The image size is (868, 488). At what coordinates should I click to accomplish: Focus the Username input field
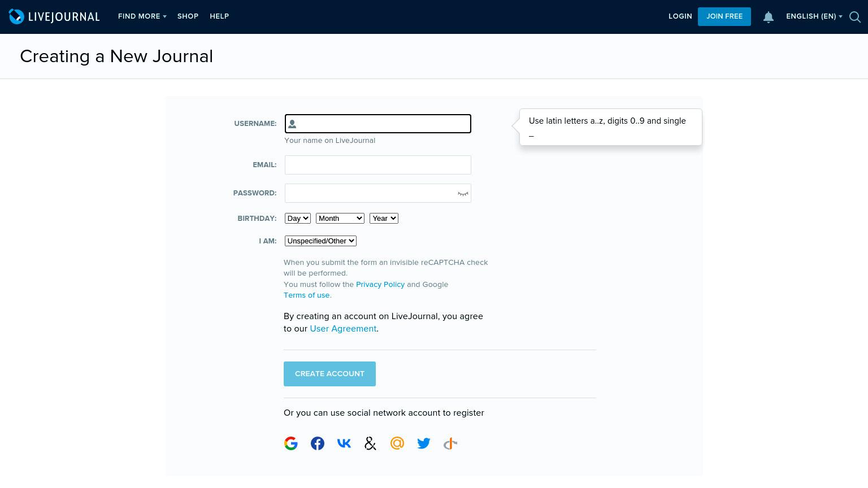click(377, 124)
